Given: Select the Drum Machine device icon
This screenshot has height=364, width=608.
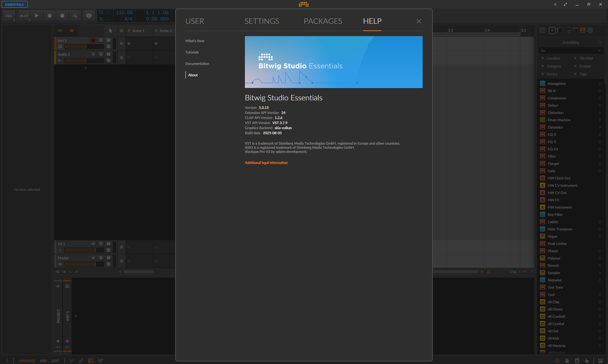Looking at the screenshot, I should coord(542,120).
